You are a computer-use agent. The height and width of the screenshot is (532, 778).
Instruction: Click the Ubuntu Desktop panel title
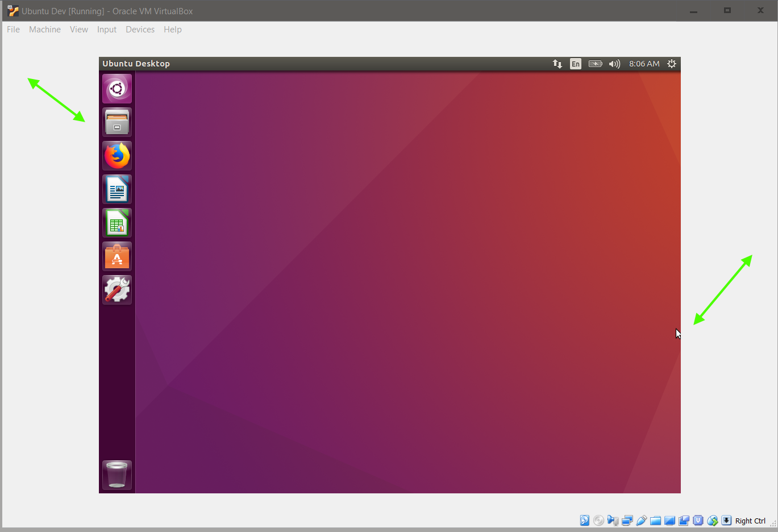[x=136, y=64]
